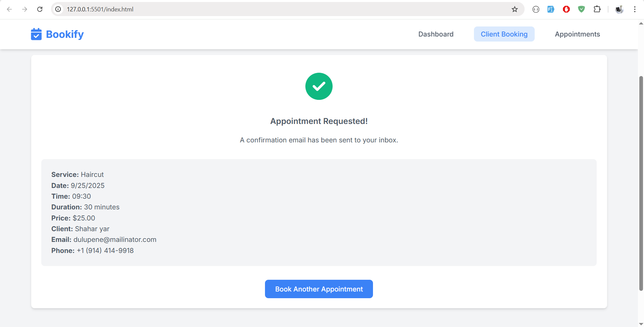Switch to the Appointments tab

pos(577,34)
